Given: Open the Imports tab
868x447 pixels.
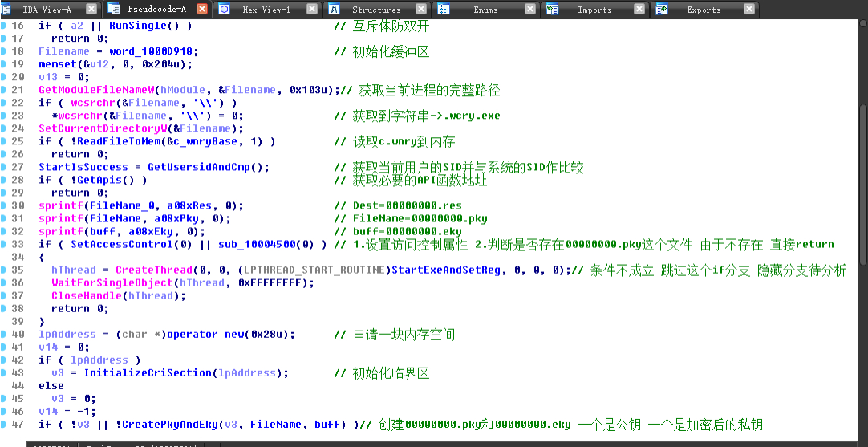Looking at the screenshot, I should [595, 10].
